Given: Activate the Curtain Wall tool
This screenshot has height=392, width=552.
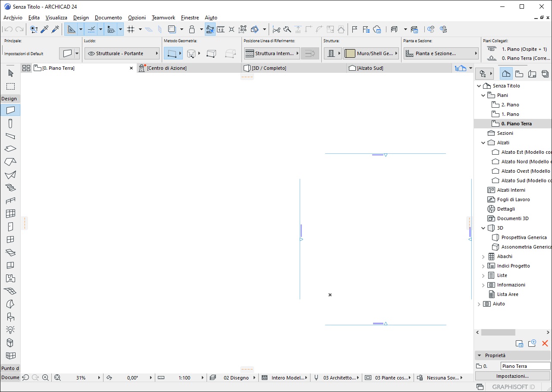Looking at the screenshot, I should [x=10, y=214].
